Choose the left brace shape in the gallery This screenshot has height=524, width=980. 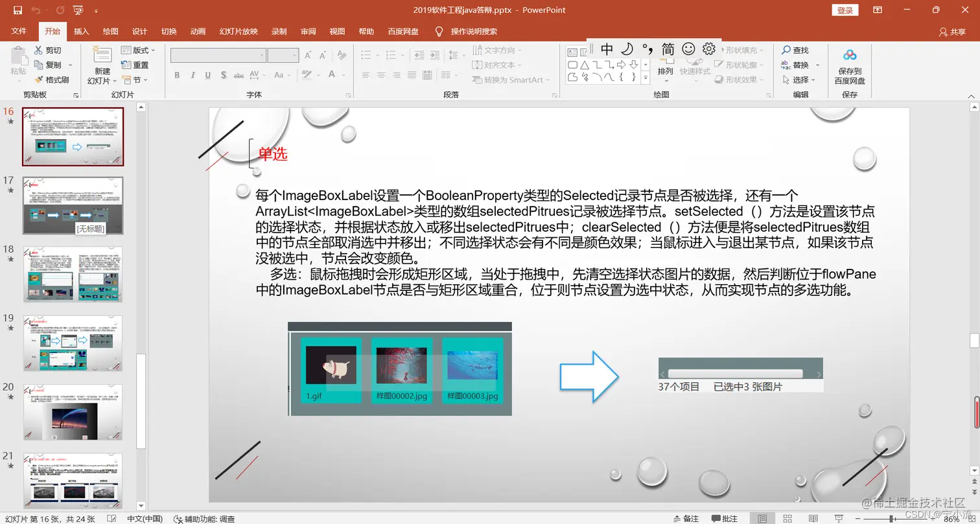(621, 77)
